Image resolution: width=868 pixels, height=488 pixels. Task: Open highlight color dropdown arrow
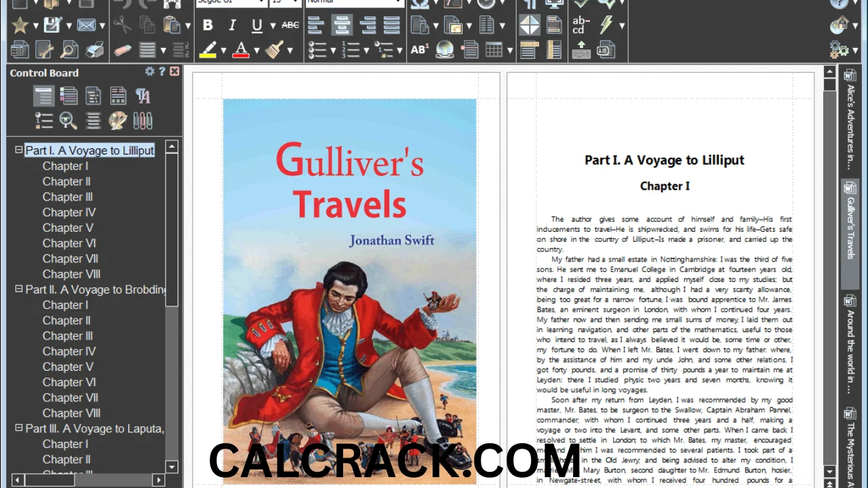223,50
